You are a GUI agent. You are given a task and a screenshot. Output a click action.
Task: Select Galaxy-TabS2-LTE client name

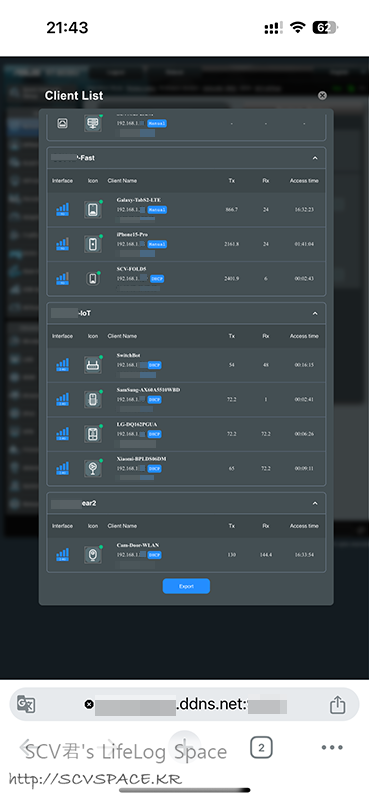[x=139, y=200]
